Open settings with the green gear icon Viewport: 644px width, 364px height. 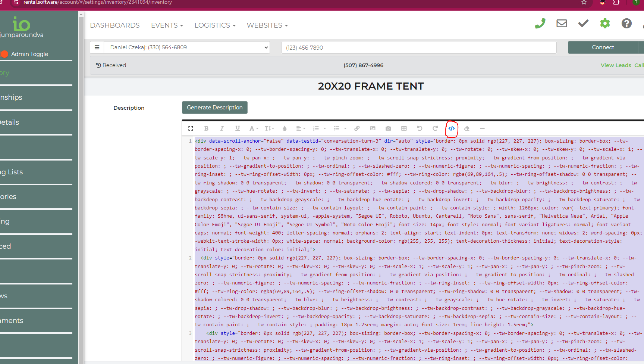[x=605, y=24]
